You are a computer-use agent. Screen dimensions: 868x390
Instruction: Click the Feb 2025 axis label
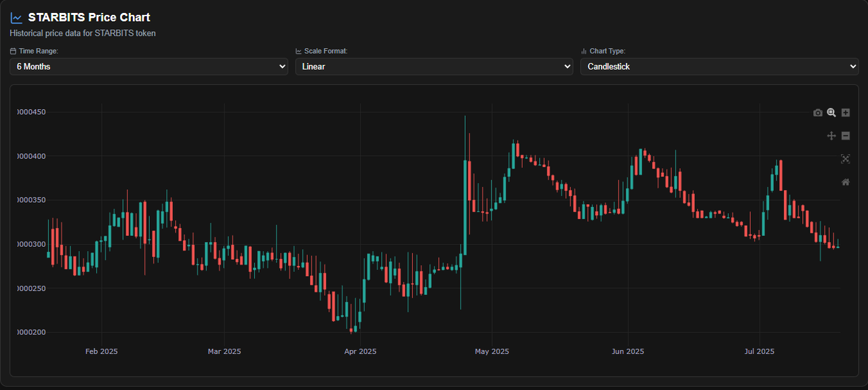[101, 351]
